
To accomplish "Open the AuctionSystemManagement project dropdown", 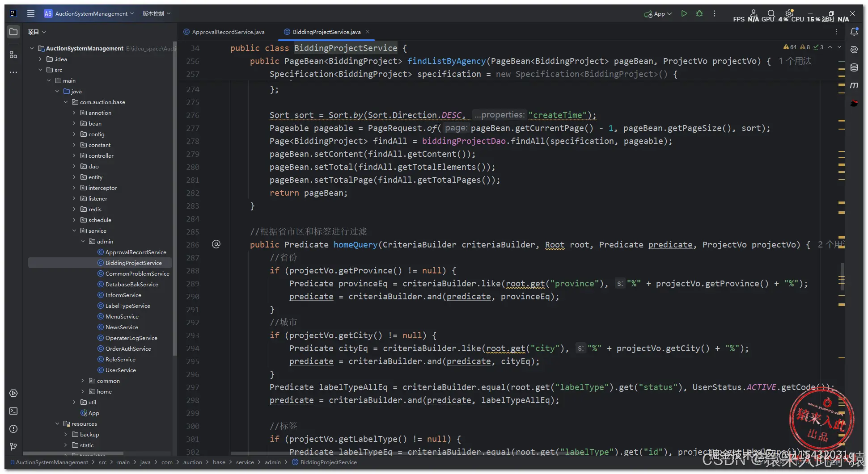I will tap(89, 13).
